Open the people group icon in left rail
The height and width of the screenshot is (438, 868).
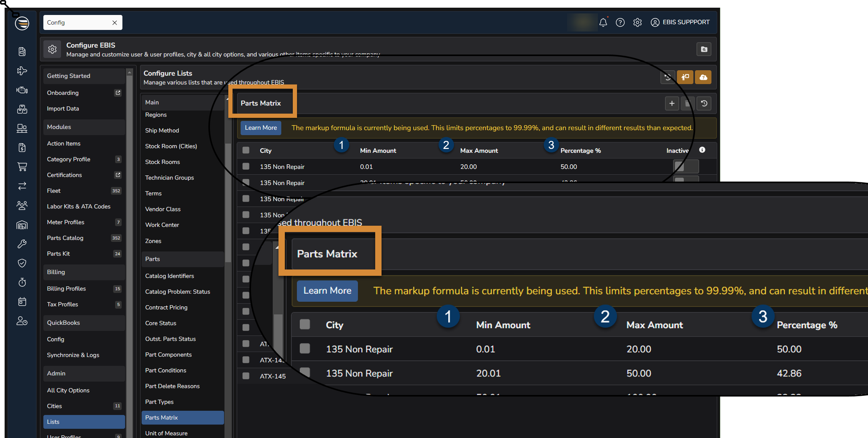[22, 205]
